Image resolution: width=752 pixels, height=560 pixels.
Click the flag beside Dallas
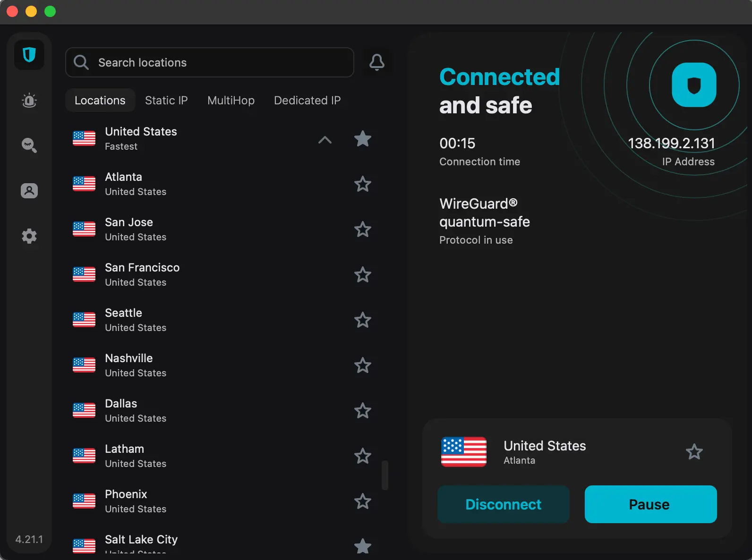tap(84, 410)
